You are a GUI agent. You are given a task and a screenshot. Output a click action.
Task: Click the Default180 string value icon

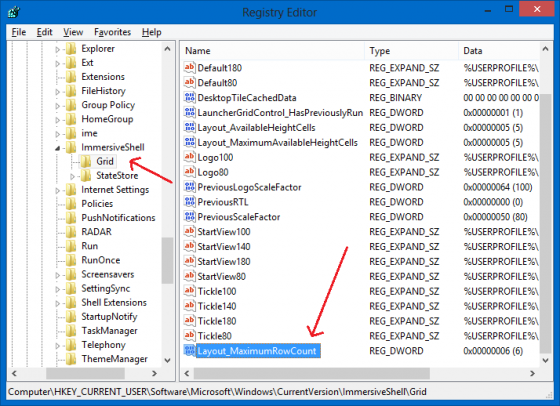pos(189,67)
